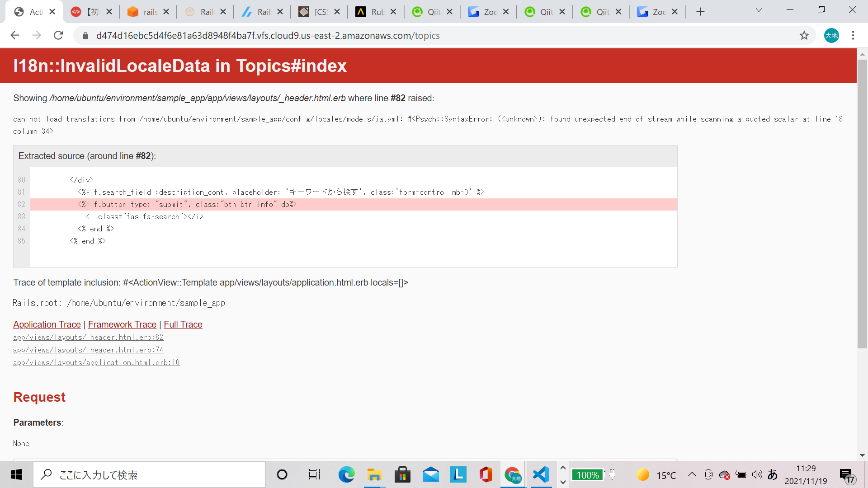Open the tab search dropdown arrow

pos(759,10)
